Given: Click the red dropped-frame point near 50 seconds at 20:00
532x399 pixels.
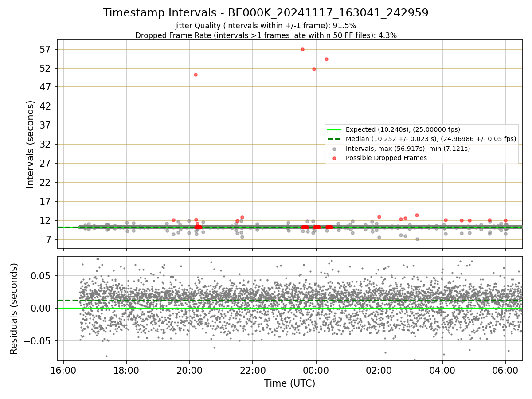Looking at the screenshot, I should [196, 74].
